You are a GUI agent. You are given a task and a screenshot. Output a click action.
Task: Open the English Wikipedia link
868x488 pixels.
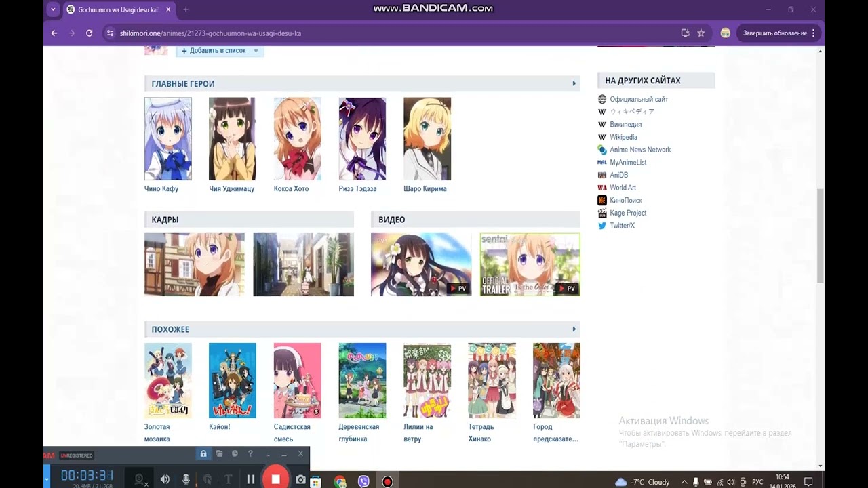[x=623, y=137]
